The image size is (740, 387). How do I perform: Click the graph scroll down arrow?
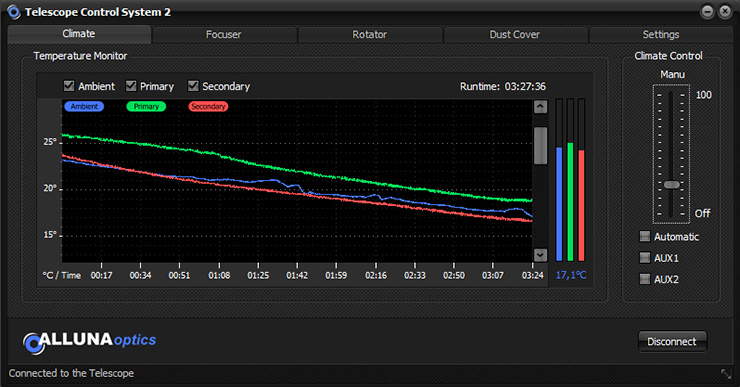tap(540, 255)
